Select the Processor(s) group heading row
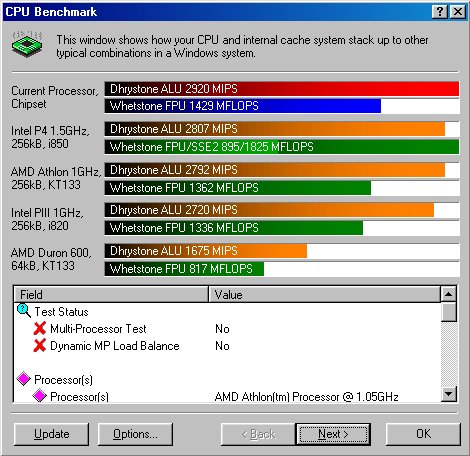470x456 pixels. (227, 380)
